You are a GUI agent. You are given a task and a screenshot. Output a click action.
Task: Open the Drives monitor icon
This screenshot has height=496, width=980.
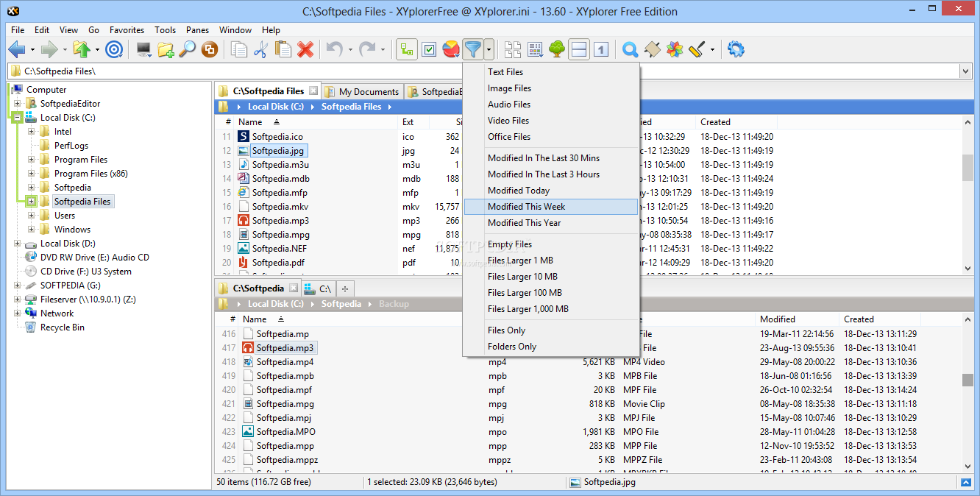[143, 49]
